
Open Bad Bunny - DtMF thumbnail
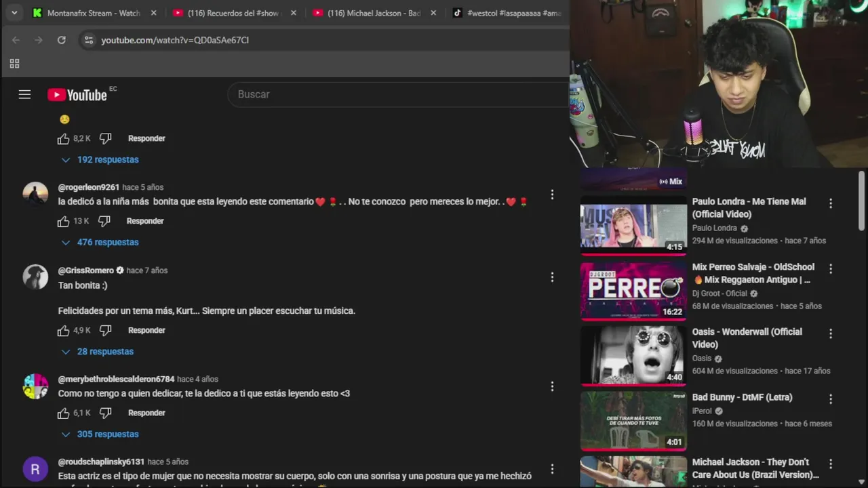[633, 421]
